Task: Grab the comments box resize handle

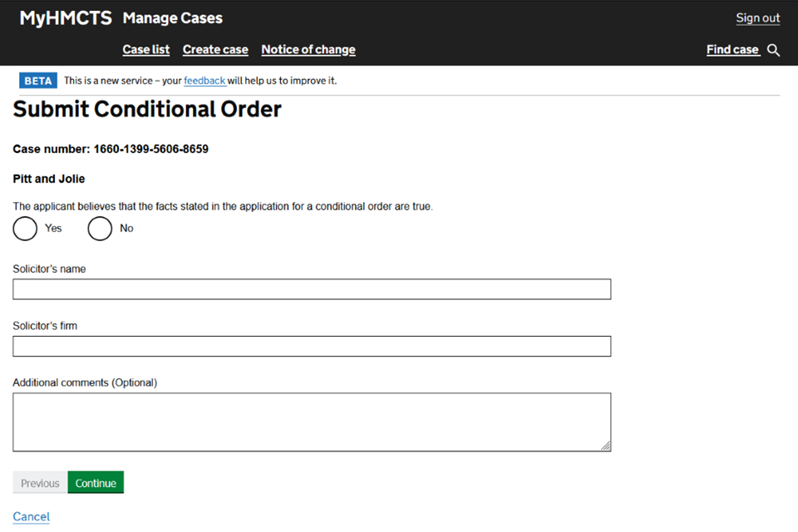Action: click(606, 446)
